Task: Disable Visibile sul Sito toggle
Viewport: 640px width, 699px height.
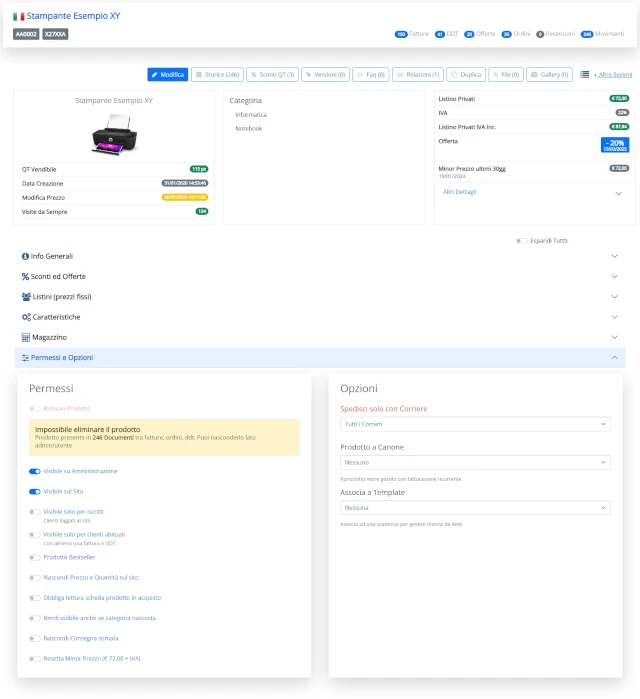Action: click(34, 492)
